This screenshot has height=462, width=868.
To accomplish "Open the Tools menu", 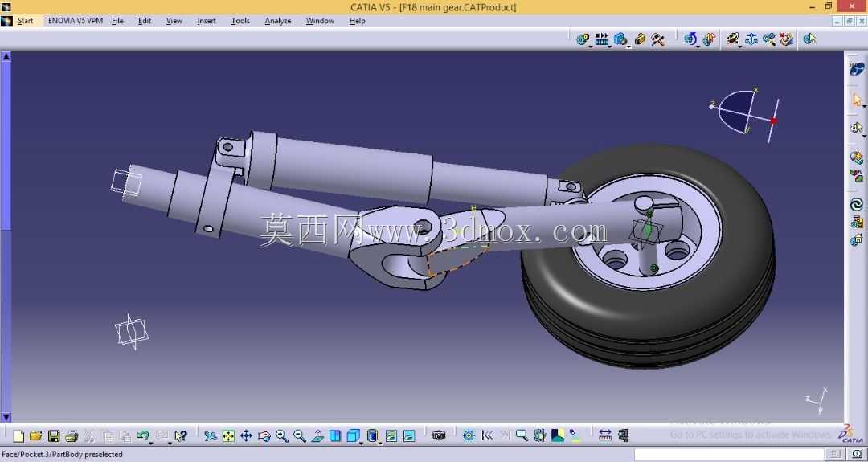I will (x=240, y=21).
